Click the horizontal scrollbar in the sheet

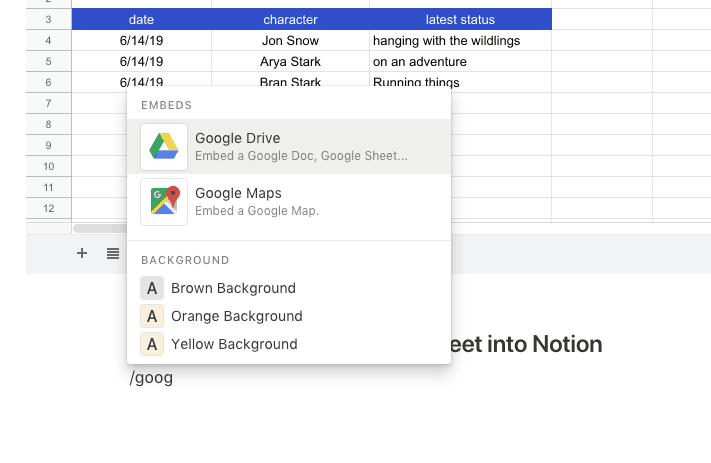pos(100,229)
